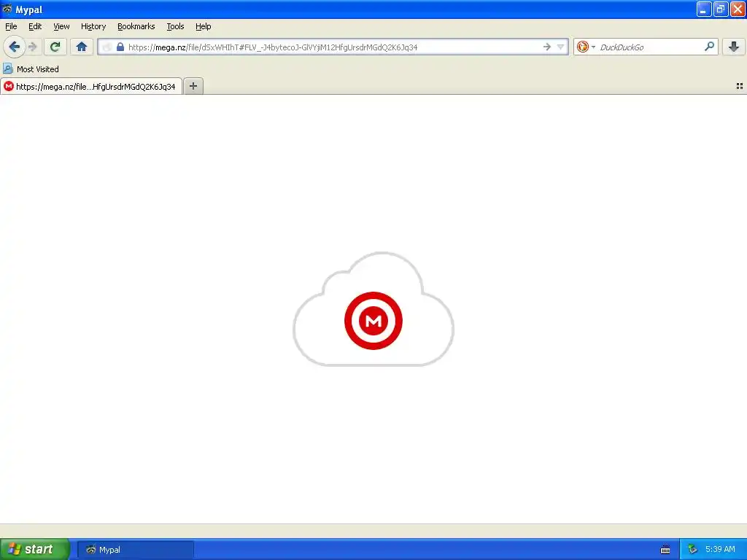This screenshot has width=747, height=560.
Task: Open the Edit menu
Action: (35, 26)
